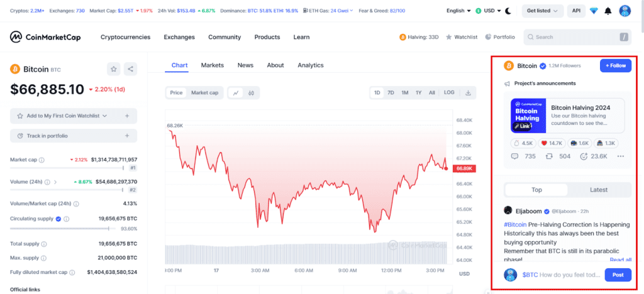Click the 4.5K reaction chip
Screen dimensions: 644x294
524,143
